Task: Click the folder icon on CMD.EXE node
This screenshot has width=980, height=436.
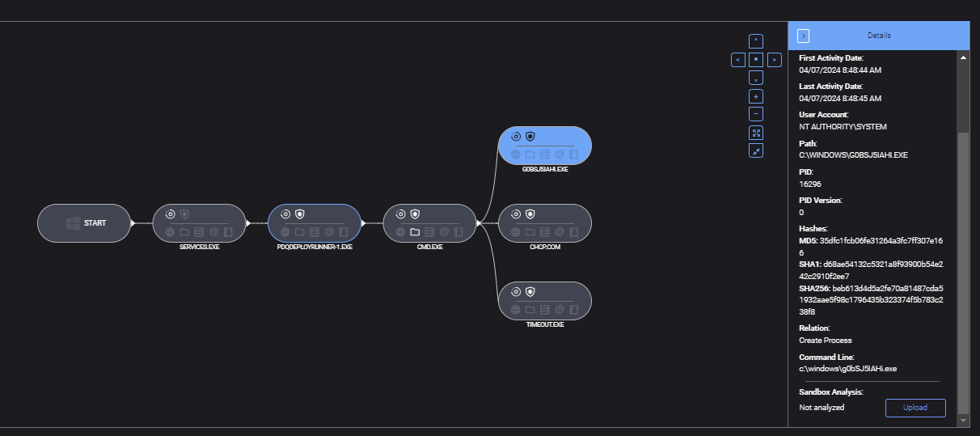Action: [415, 232]
